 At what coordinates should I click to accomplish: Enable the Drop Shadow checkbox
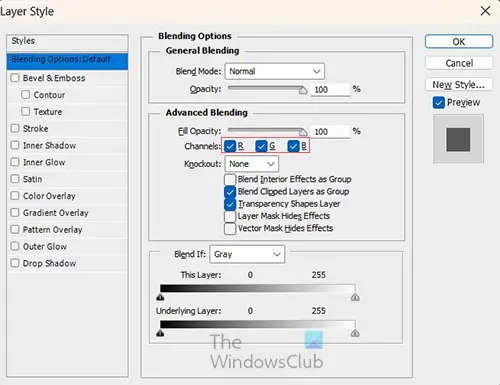(x=15, y=263)
